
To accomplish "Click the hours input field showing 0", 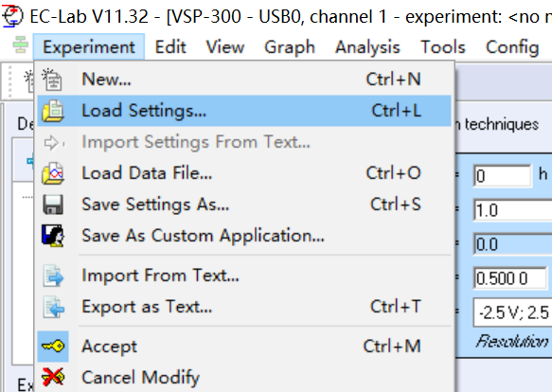I will click(x=502, y=175).
